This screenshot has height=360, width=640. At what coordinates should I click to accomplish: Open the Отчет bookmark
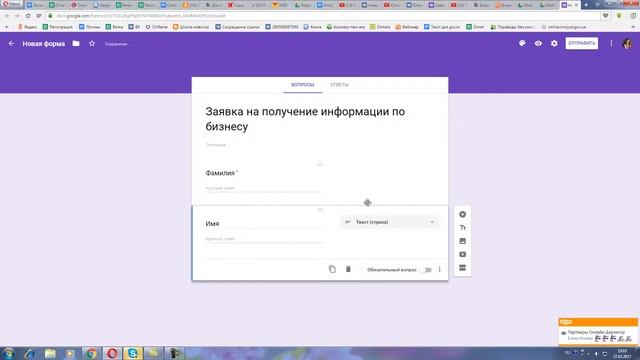click(x=475, y=27)
